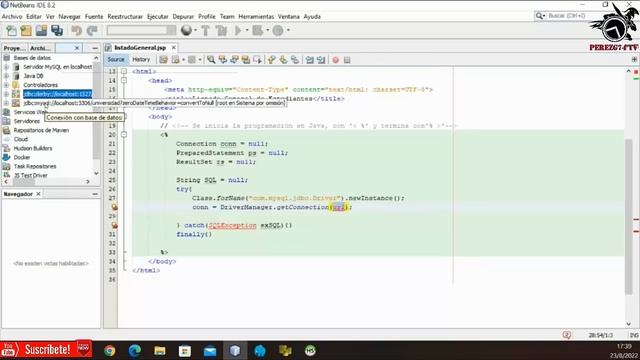Select the listadoGeneral.jsp editor tab

[140, 48]
